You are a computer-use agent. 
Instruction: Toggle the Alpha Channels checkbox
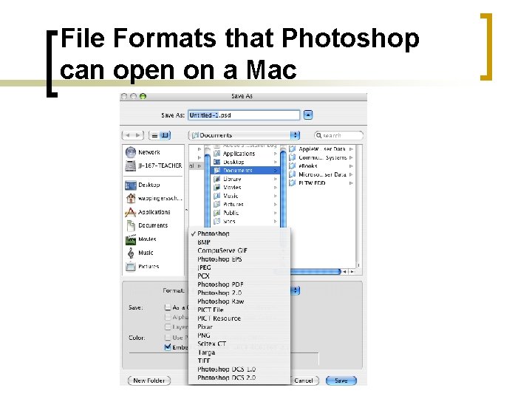pos(167,317)
